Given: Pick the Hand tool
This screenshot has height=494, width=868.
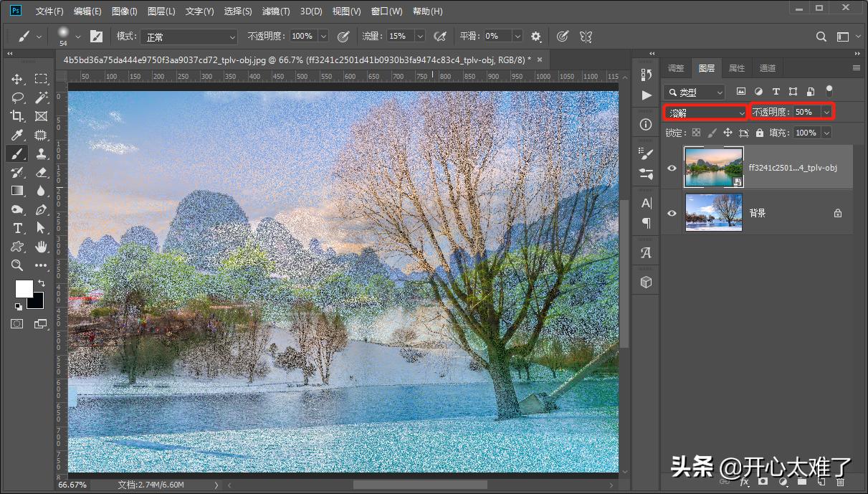Looking at the screenshot, I should click(x=41, y=247).
